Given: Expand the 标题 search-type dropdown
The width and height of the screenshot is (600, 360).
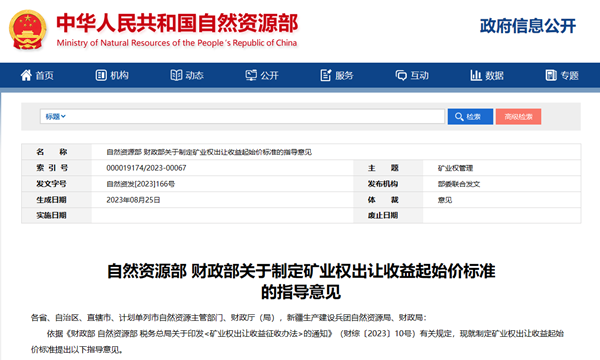Looking at the screenshot, I should (x=55, y=117).
